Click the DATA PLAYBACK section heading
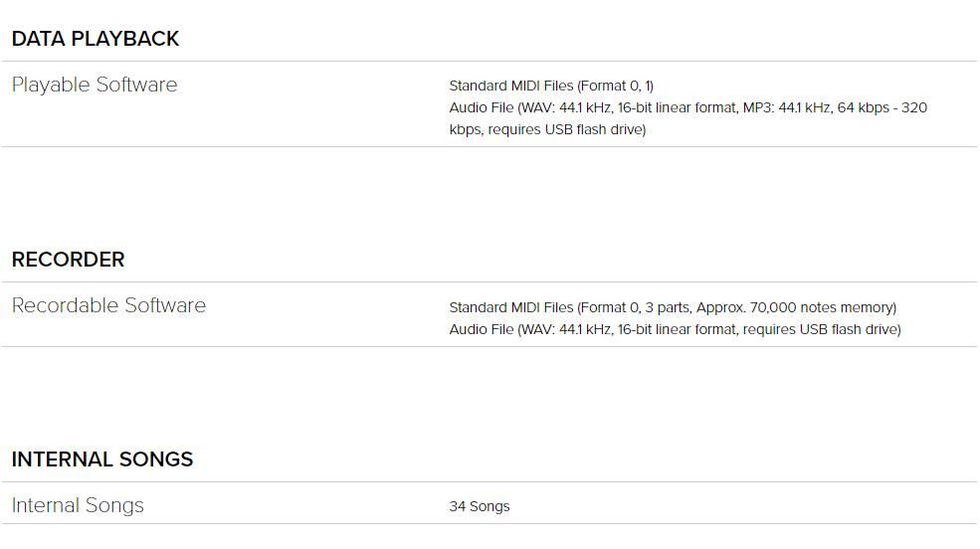This screenshot has height=549, width=980. pyautogui.click(x=95, y=39)
